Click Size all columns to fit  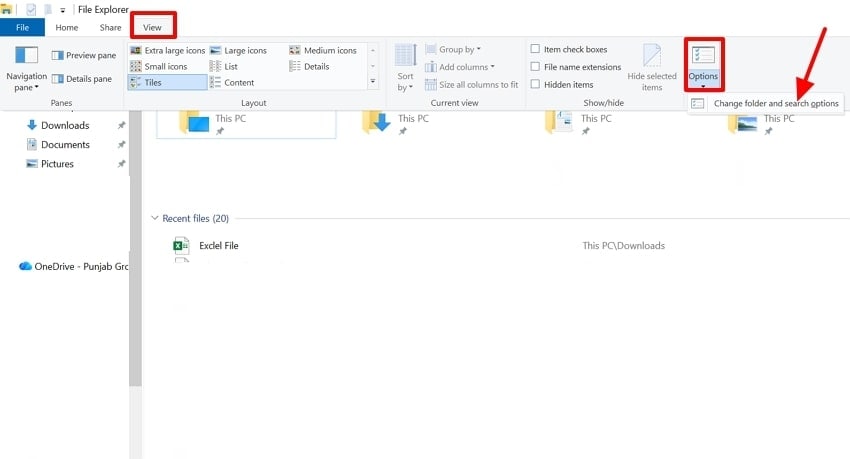[472, 85]
